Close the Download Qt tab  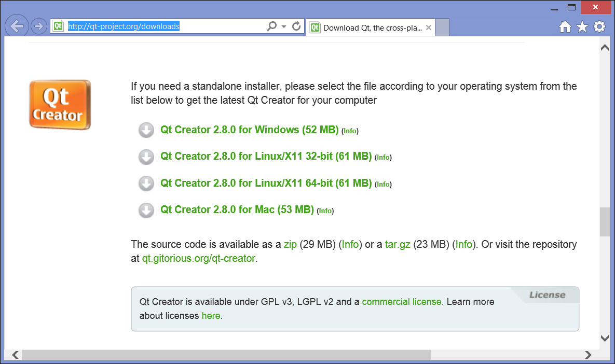click(x=429, y=27)
